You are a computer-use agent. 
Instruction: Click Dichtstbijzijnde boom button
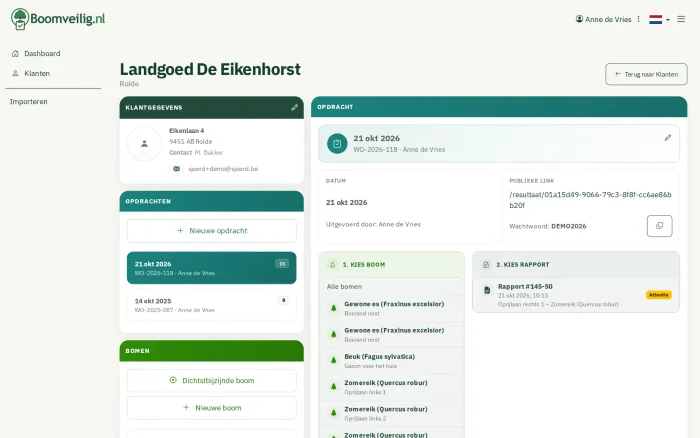click(x=212, y=380)
